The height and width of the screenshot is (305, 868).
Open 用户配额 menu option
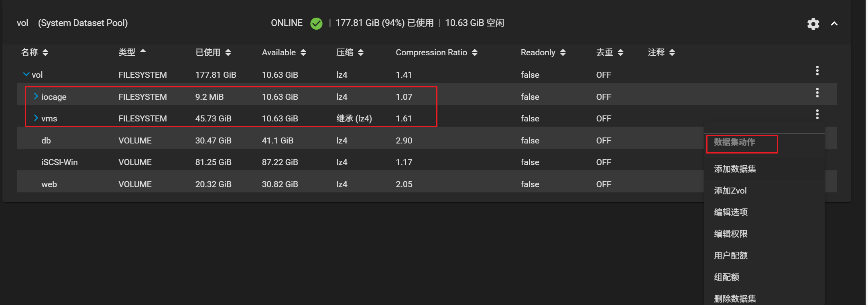(x=730, y=256)
